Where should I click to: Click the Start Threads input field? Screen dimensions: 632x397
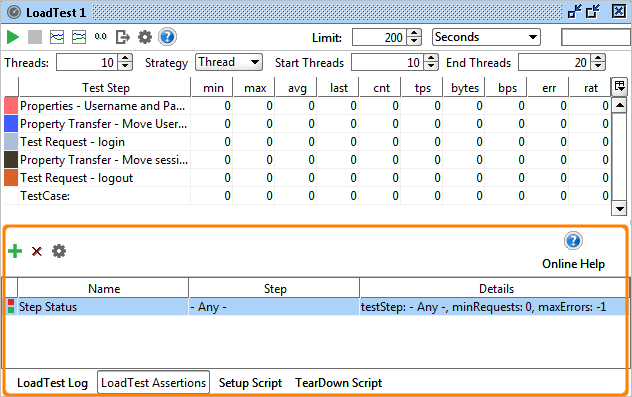click(388, 62)
